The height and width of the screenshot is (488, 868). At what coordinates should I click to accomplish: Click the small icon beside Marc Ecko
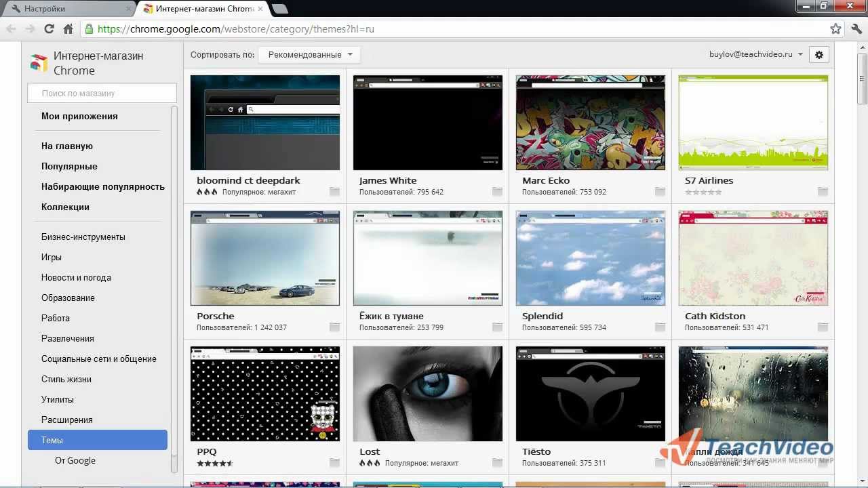660,192
